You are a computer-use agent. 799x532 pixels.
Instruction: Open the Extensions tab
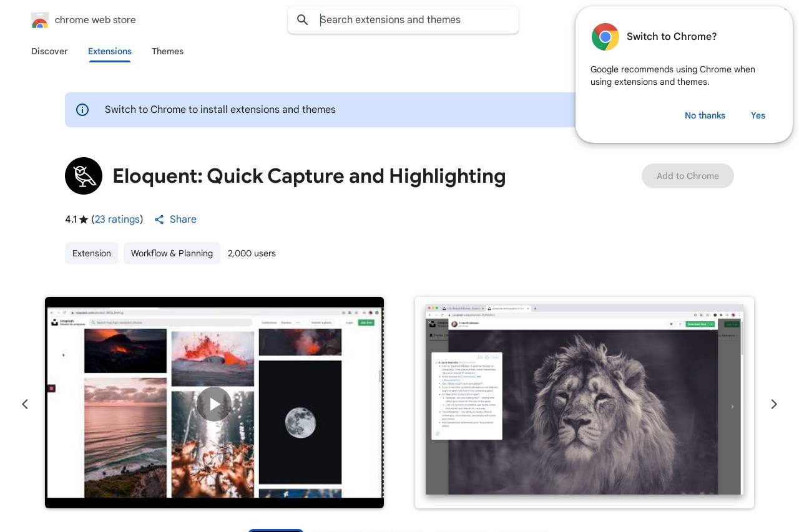click(x=110, y=51)
